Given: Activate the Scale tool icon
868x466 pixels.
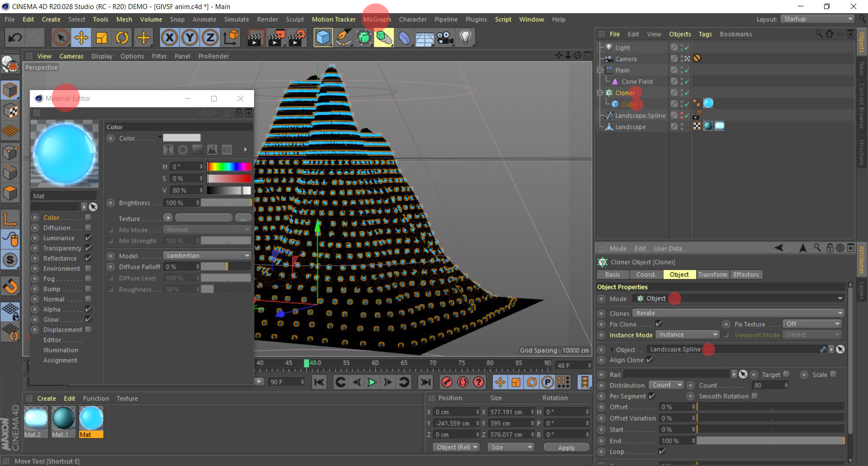Looking at the screenshot, I should 102,38.
